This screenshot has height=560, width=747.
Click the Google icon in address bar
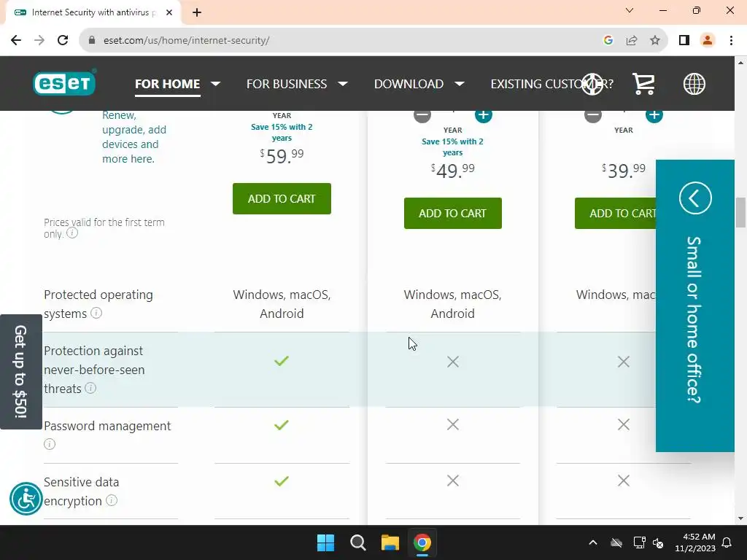pos(608,41)
